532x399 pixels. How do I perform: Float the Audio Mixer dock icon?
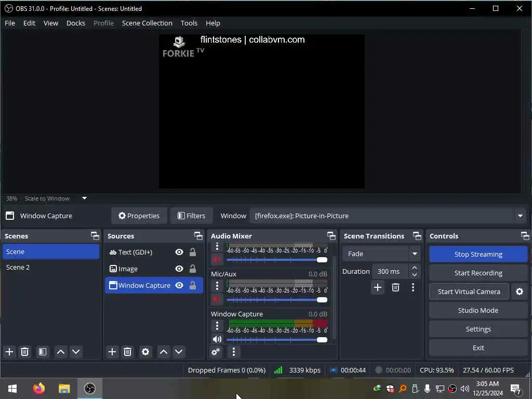coord(331,236)
